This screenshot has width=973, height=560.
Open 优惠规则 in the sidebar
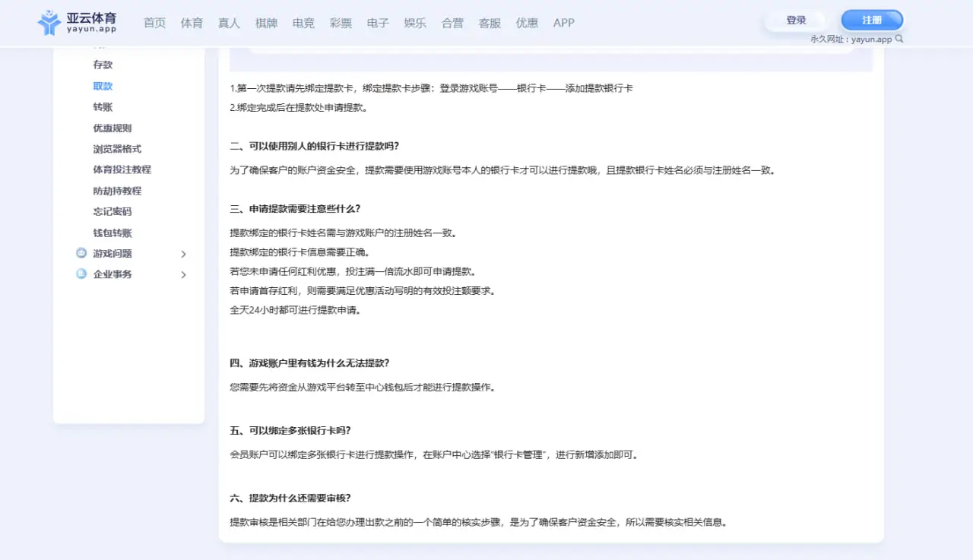click(113, 128)
